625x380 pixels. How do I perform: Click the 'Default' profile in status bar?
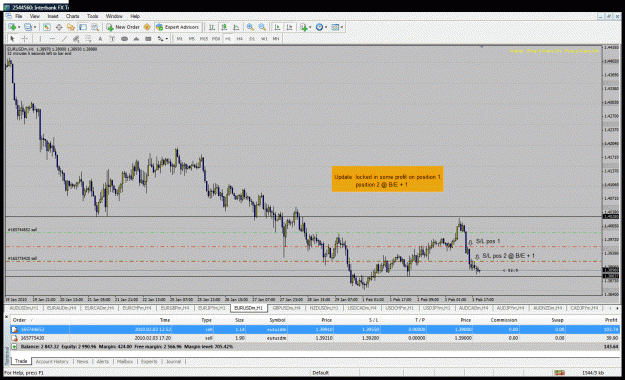[x=320, y=372]
